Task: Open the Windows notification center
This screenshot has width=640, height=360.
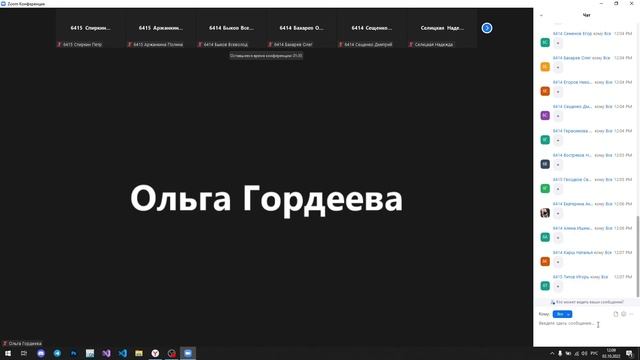Action: (629, 353)
